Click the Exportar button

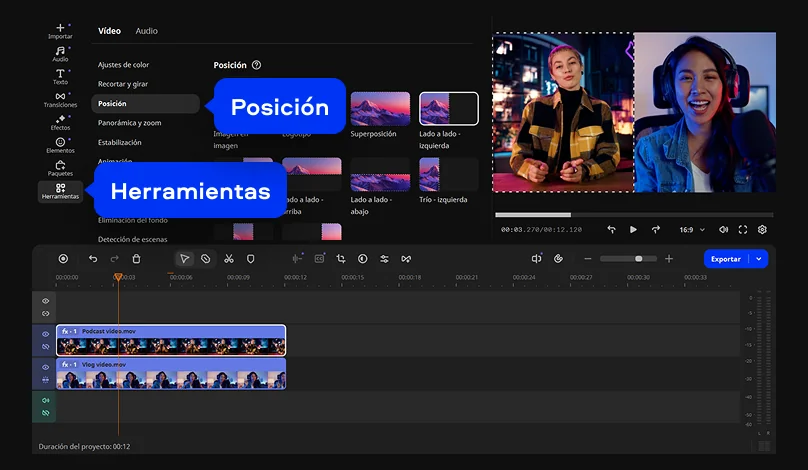point(725,259)
